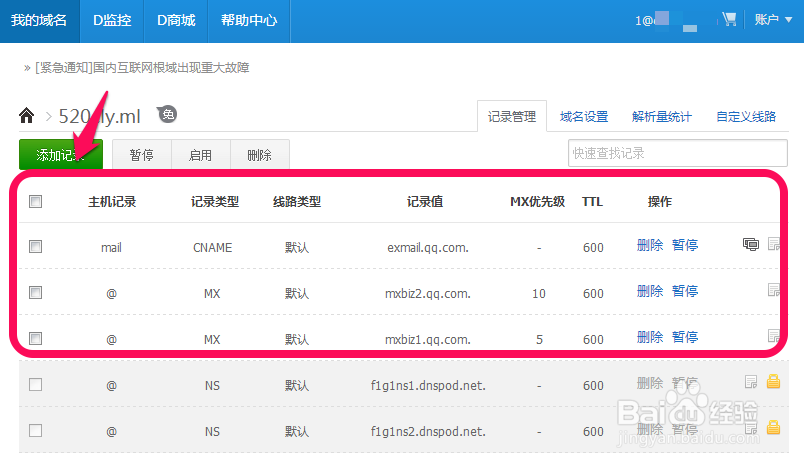This screenshot has height=466, width=804.
Task: Click the CNAME record type cell
Action: pyautogui.click(x=212, y=248)
